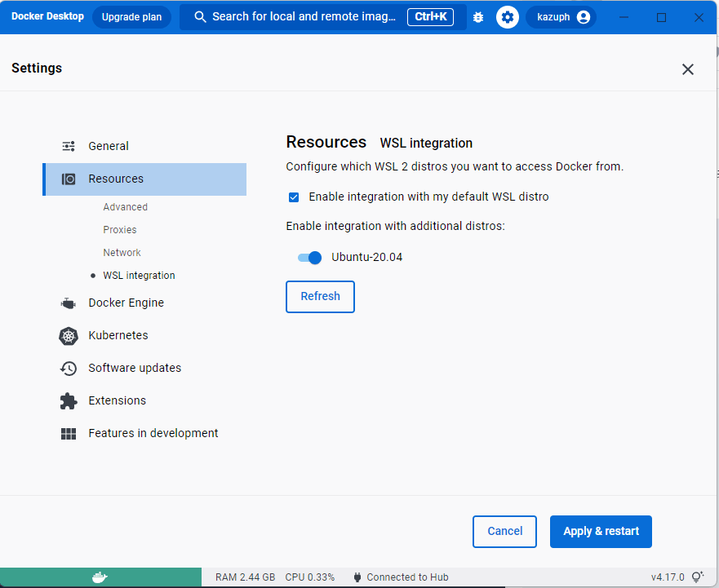The image size is (719, 588).
Task: Open the kazuph account menu
Action: (561, 17)
